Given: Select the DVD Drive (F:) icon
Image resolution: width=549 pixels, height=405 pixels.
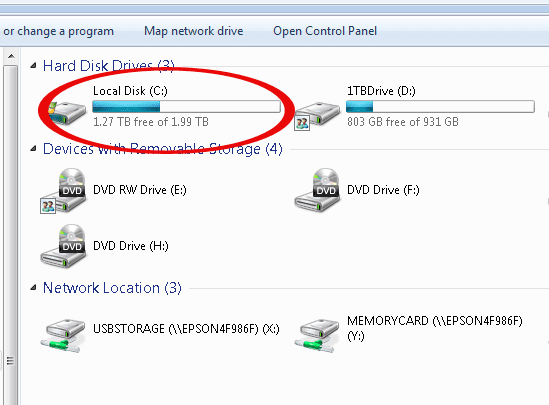Looking at the screenshot, I should 317,190.
